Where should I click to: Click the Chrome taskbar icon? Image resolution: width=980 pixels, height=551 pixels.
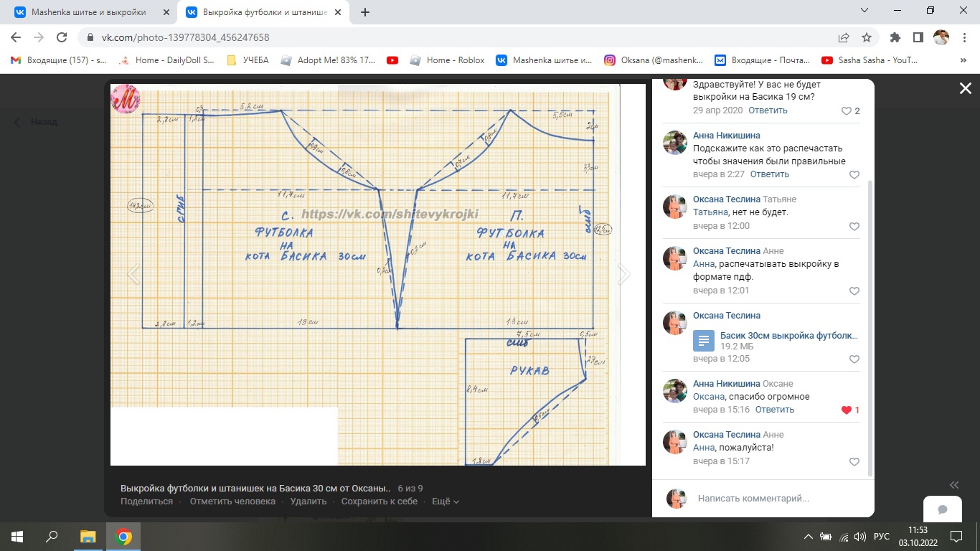tap(123, 536)
